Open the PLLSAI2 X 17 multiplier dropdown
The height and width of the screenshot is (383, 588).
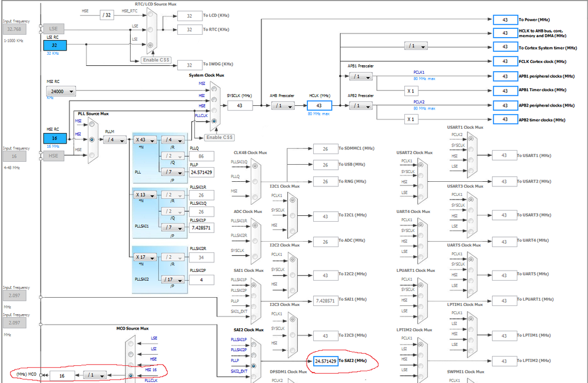click(x=145, y=257)
